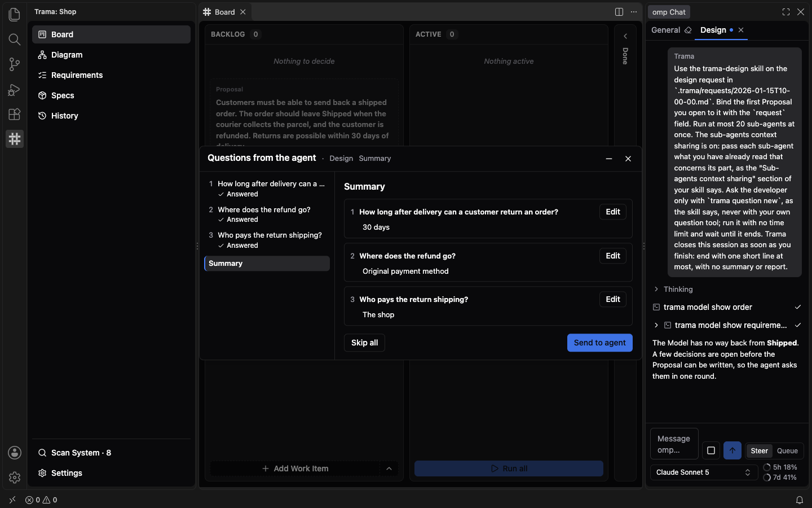Screen dimensions: 812x508
Task: Select the omp Chat panel tab
Action: coord(669,12)
